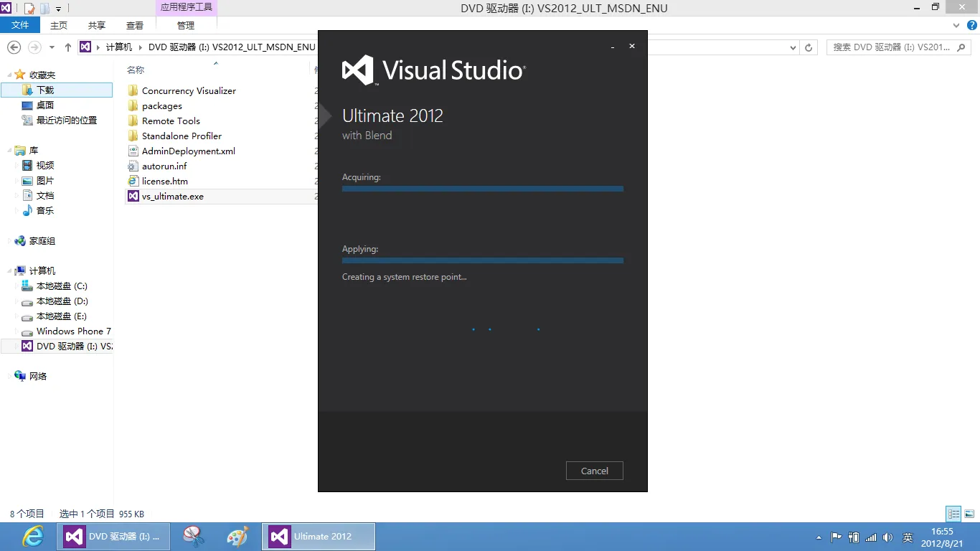Image resolution: width=980 pixels, height=551 pixels.
Task: Launch Internet Explorer from the taskbar
Action: coord(32,537)
